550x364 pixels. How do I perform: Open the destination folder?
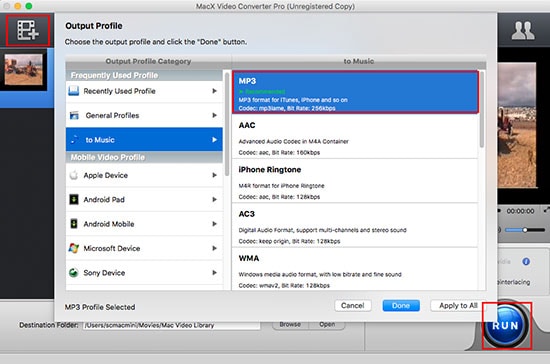click(327, 325)
